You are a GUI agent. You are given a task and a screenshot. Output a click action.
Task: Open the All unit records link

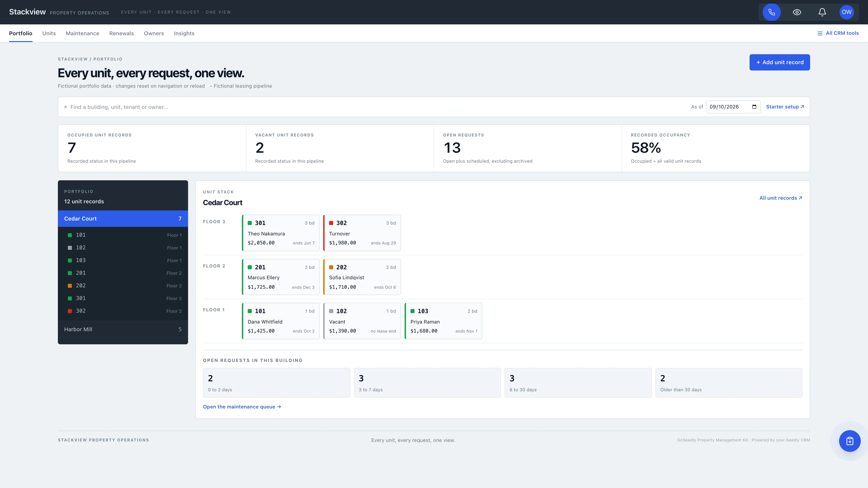tap(781, 198)
